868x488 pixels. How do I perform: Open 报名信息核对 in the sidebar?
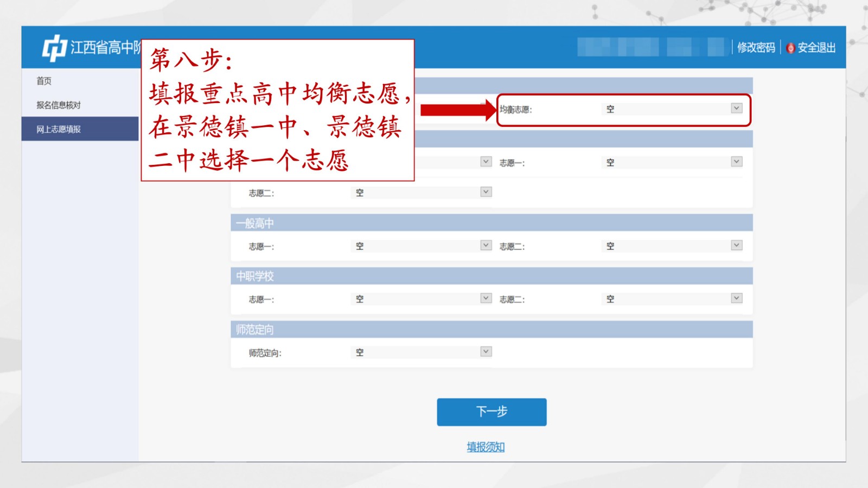pos(59,105)
